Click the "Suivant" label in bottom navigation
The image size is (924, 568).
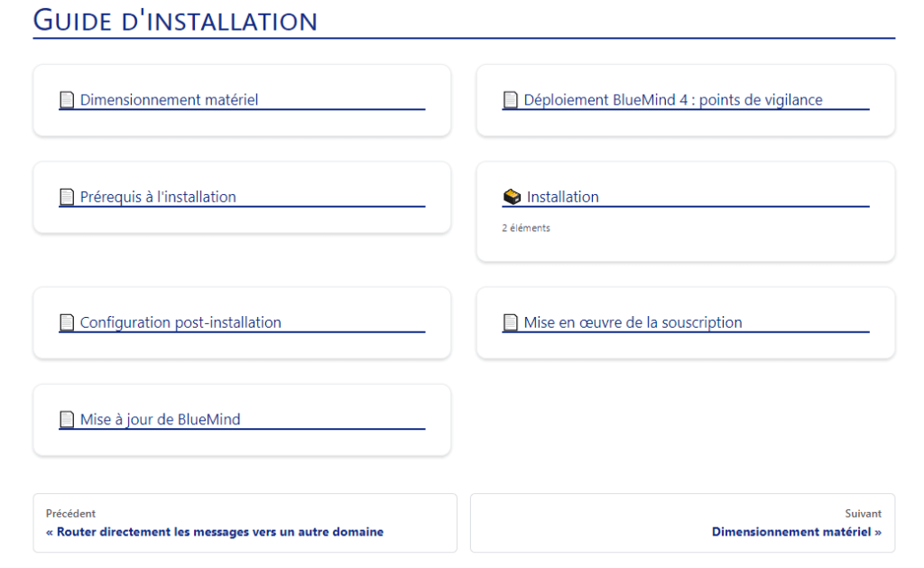pos(863,514)
